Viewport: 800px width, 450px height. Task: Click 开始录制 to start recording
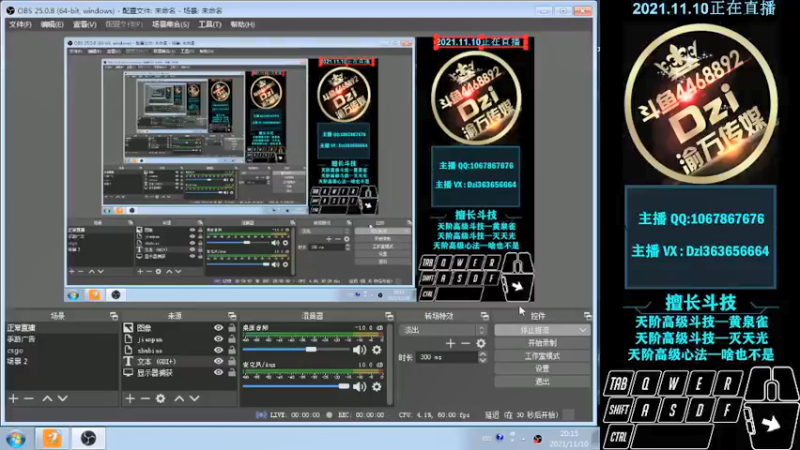542,343
